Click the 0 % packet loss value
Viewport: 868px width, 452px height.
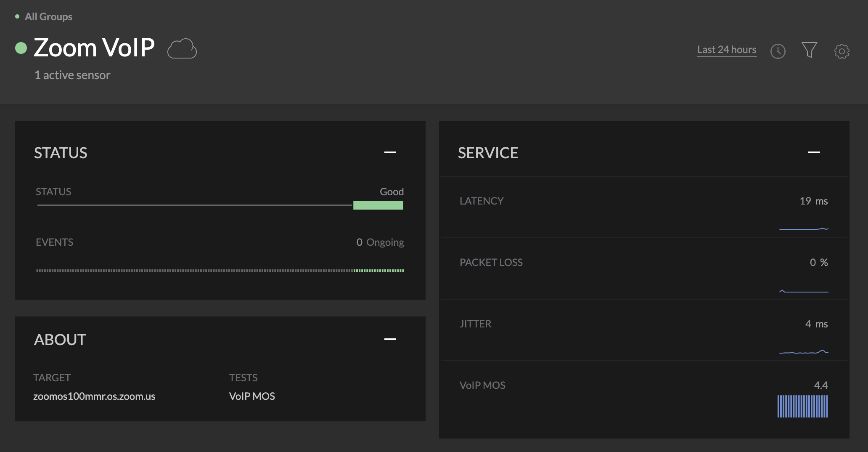click(818, 263)
